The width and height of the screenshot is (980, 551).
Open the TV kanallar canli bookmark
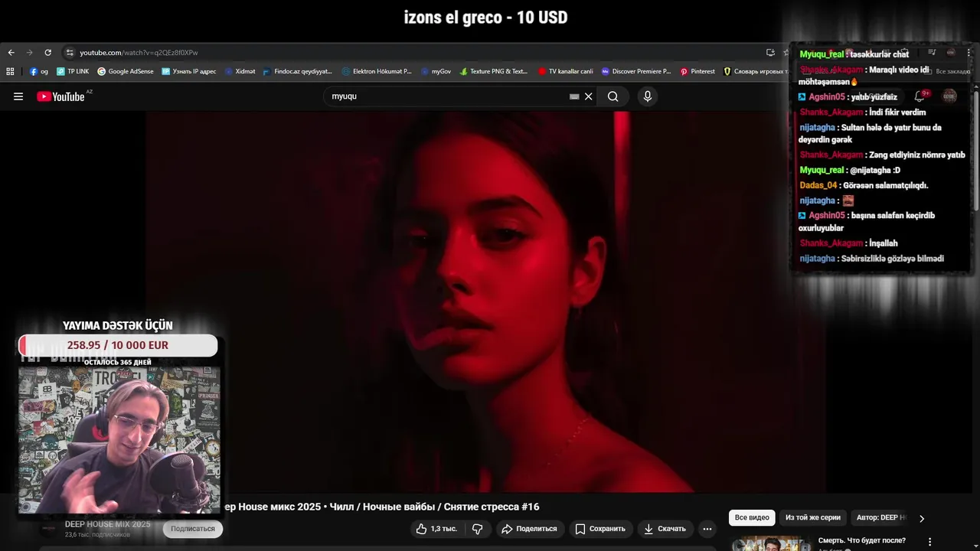click(x=566, y=71)
